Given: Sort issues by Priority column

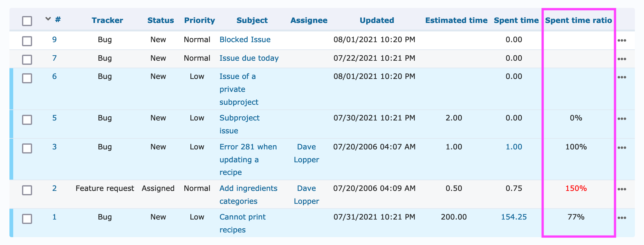Looking at the screenshot, I should pos(199,20).
